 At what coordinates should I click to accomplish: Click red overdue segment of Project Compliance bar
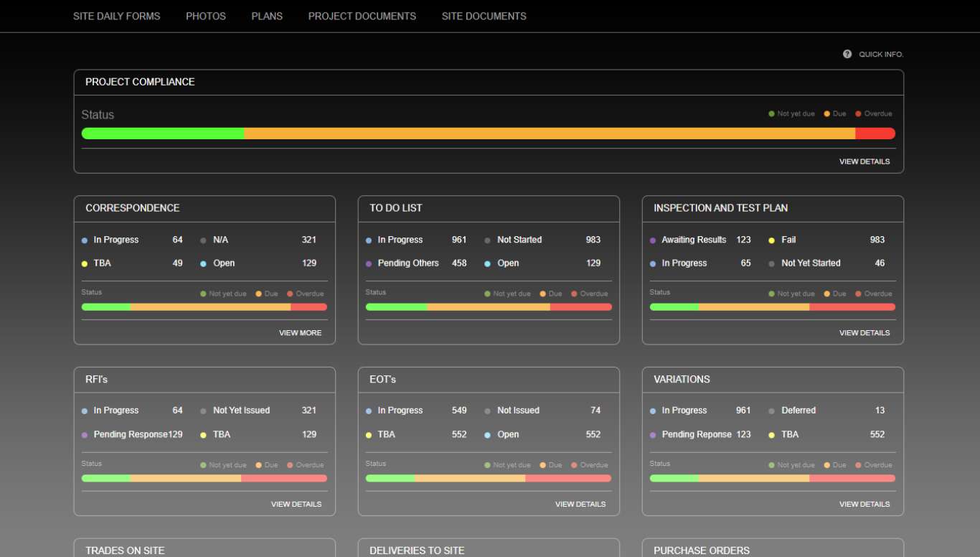(875, 134)
